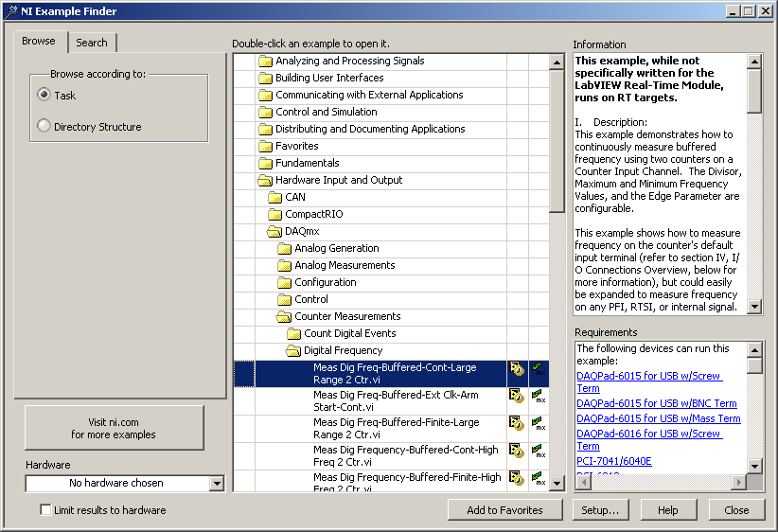The image size is (778, 532).
Task: Click the Information panel scroll down arrow
Action: [x=754, y=307]
